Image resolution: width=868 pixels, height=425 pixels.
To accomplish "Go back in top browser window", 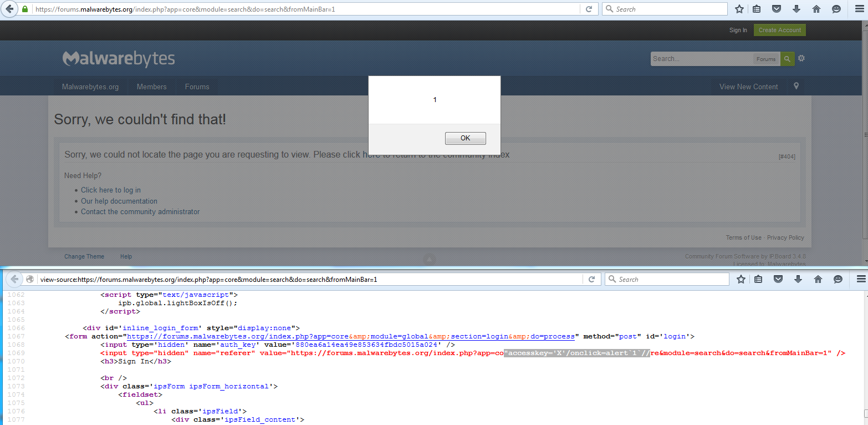I will [x=9, y=9].
